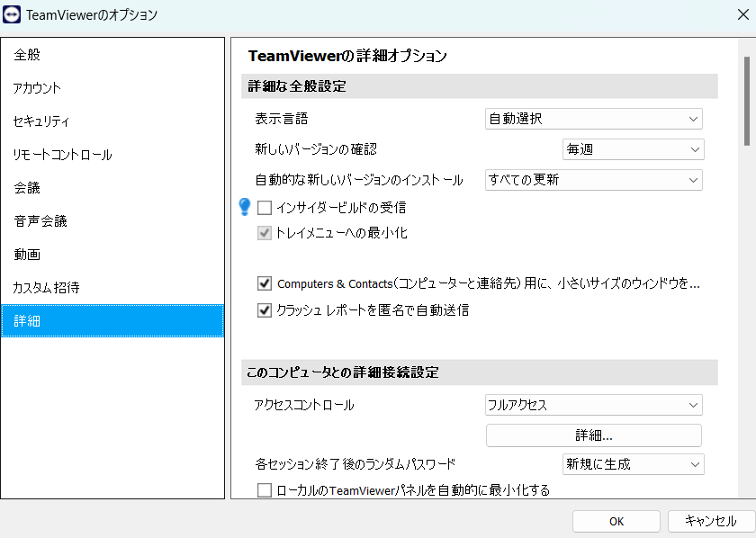Close the TeamViewer options window
Screen dimensions: 756x538
743,14
